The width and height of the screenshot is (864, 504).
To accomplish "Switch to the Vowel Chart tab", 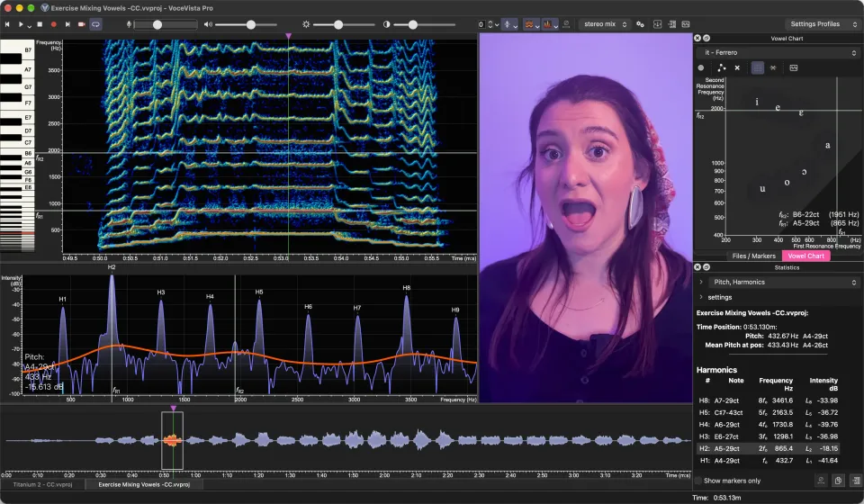I will [805, 256].
